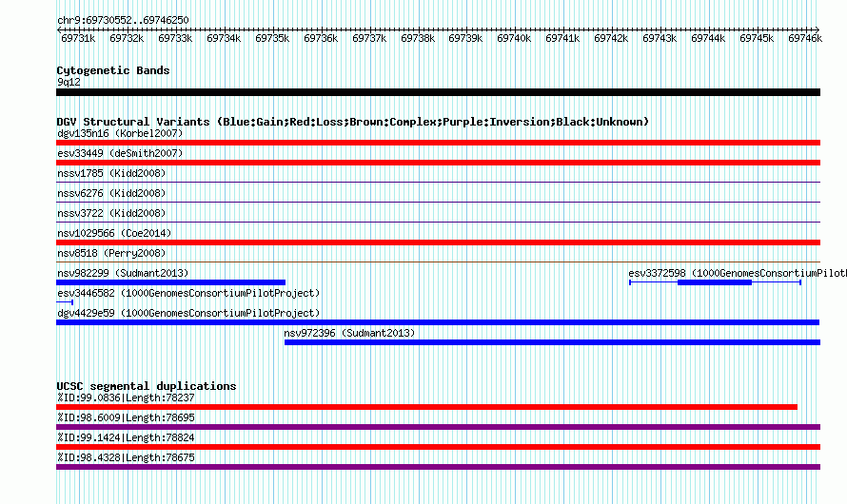Click the esv3372598 variant label
The height and width of the screenshot is (504, 847).
(x=738, y=273)
